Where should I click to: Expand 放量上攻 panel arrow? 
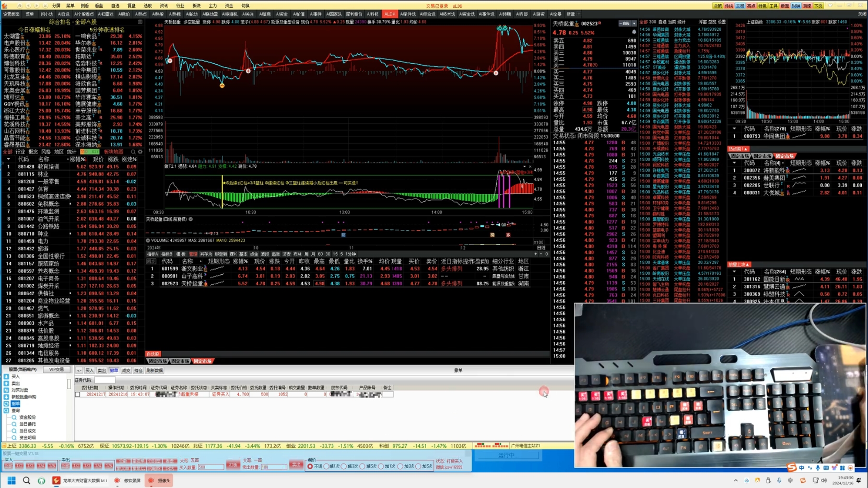748,265
